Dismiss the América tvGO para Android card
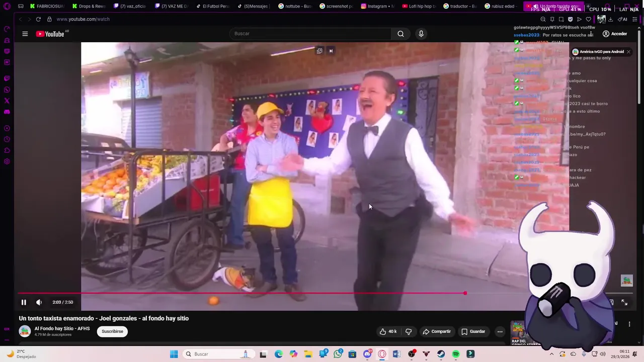This screenshot has width=644, height=362. tap(628, 52)
